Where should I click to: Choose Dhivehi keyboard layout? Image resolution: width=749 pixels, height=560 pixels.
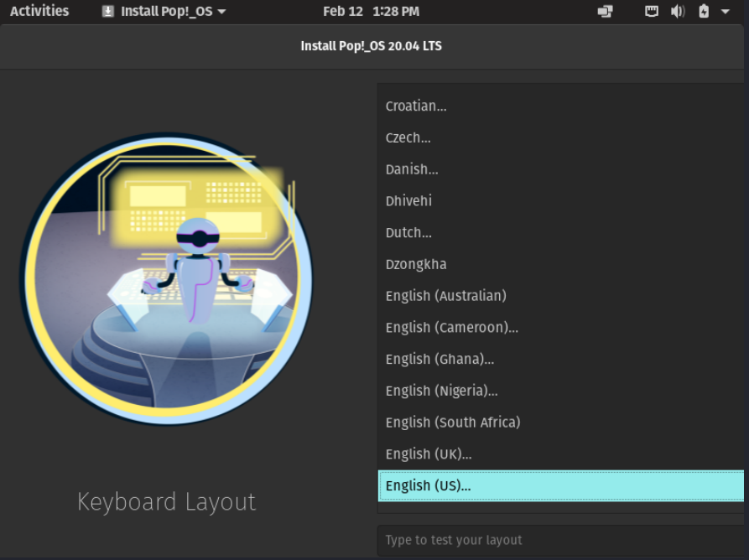tap(561, 200)
